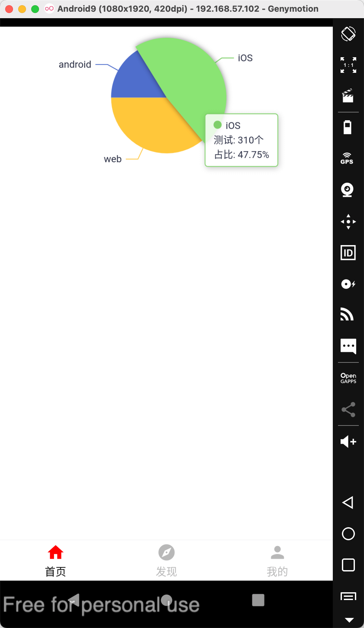Open the disk I/O widget
The height and width of the screenshot is (628, 364).
coord(348,284)
